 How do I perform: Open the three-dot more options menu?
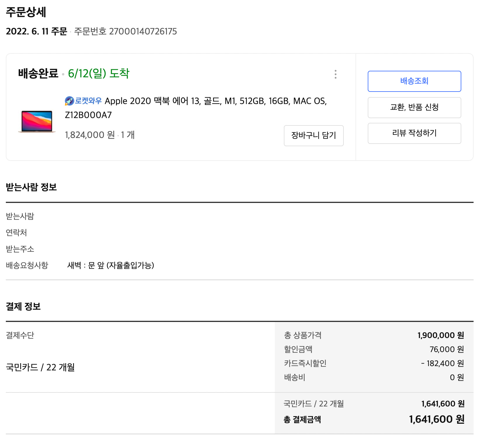point(335,74)
